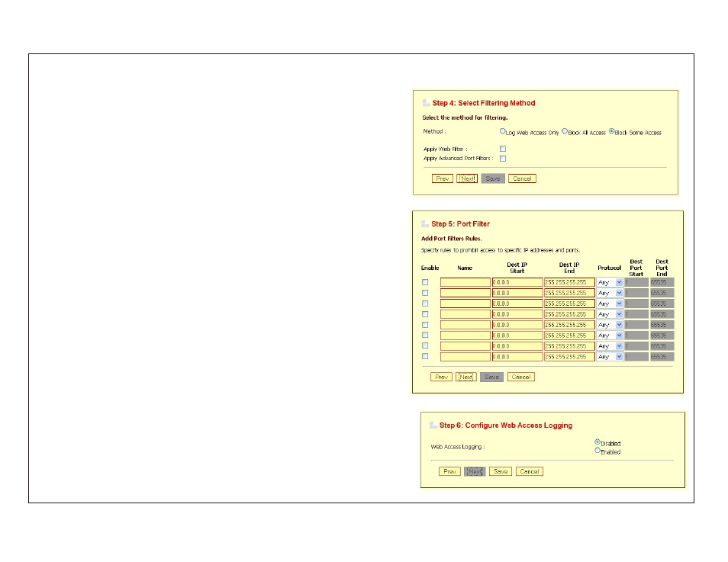Image resolution: width=728 pixels, height=562 pixels.
Task: Open Protocol dropdown in seventh rule row
Action: pos(610,346)
